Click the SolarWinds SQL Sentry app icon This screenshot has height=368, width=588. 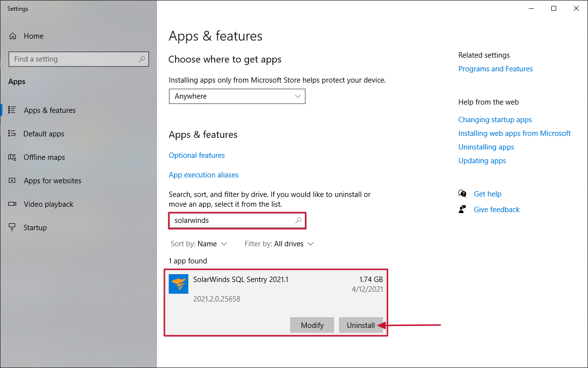pyautogui.click(x=179, y=284)
